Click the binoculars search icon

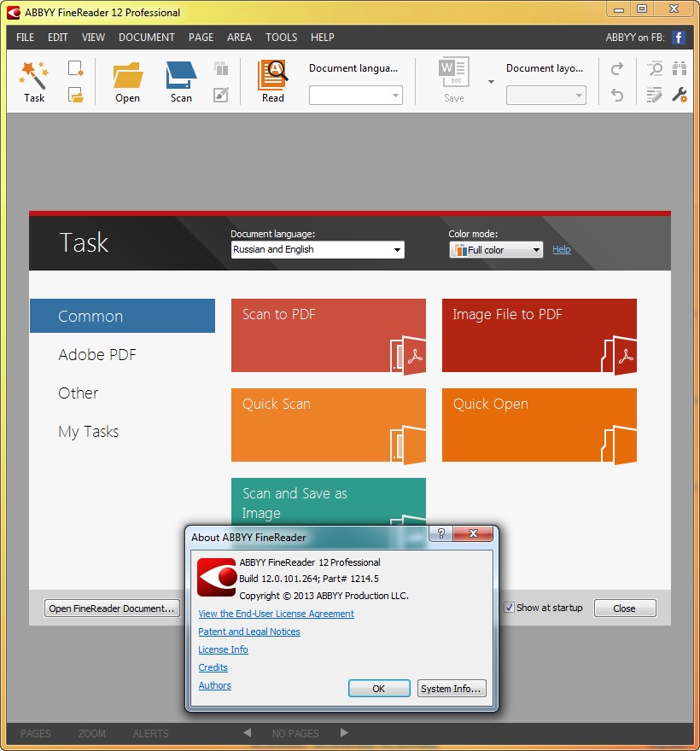(x=680, y=68)
